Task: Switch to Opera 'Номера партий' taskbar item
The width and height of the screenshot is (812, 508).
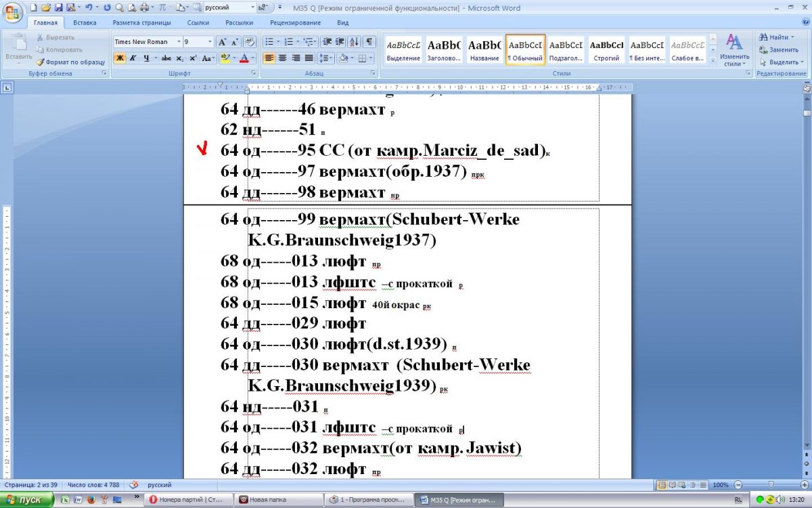Action: pyautogui.click(x=188, y=500)
